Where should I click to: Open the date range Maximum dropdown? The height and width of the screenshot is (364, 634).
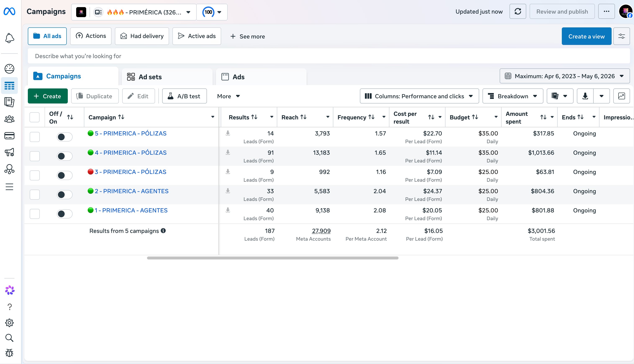click(x=565, y=76)
